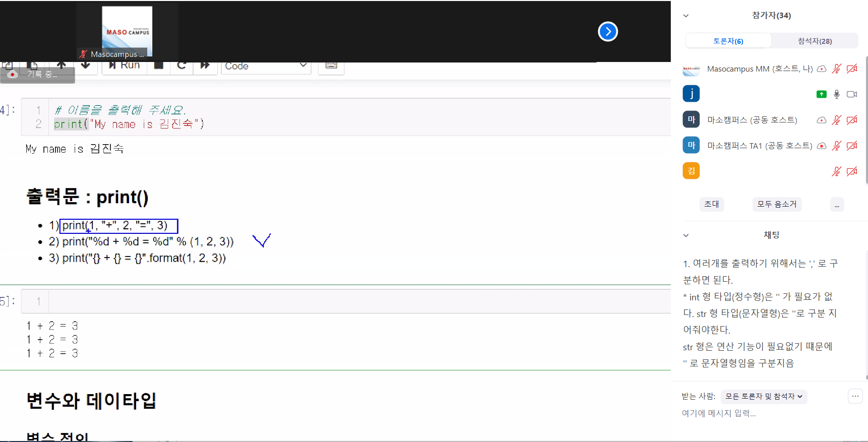The height and width of the screenshot is (442, 868).
Task: Click the next video arrow button
Action: pyautogui.click(x=608, y=32)
